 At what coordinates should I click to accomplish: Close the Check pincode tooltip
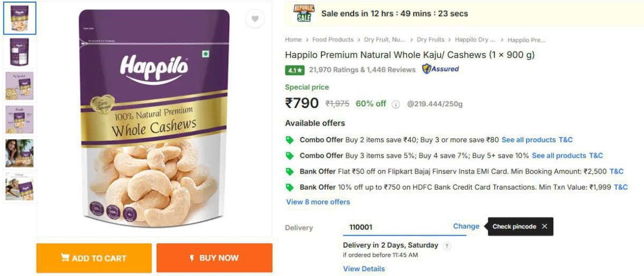tap(544, 227)
